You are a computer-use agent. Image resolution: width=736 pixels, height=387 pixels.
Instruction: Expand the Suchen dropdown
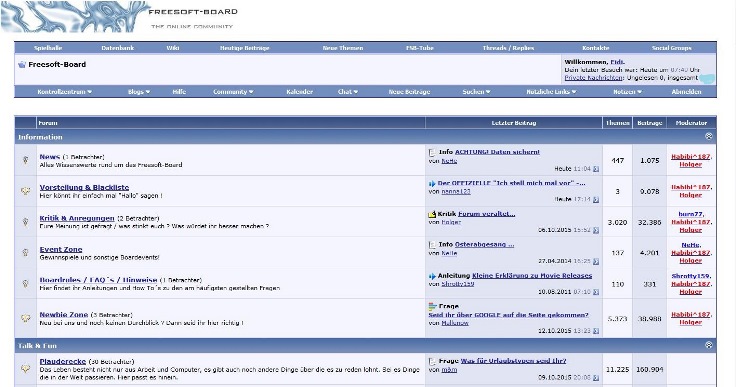click(476, 92)
